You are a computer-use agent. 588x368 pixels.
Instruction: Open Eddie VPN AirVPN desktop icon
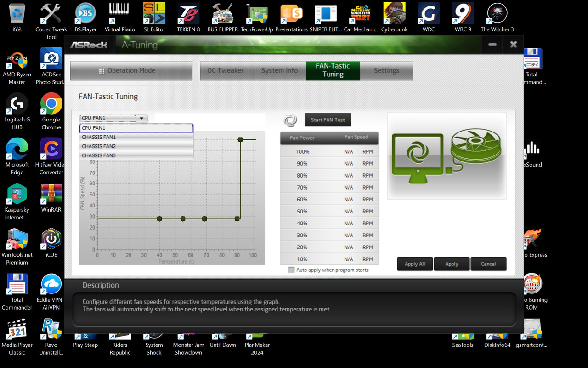(x=51, y=292)
